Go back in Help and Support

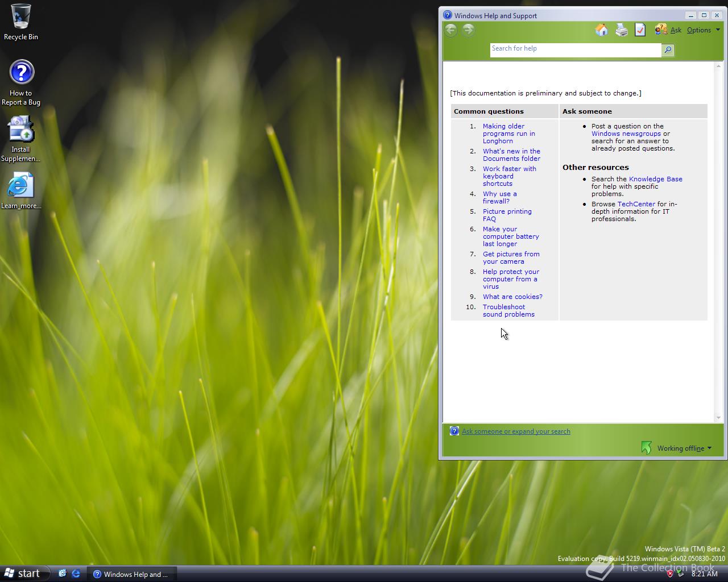tap(451, 30)
